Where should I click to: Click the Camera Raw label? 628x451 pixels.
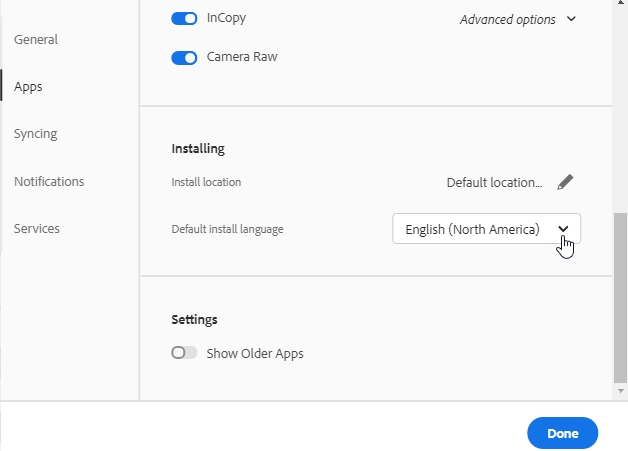click(242, 57)
